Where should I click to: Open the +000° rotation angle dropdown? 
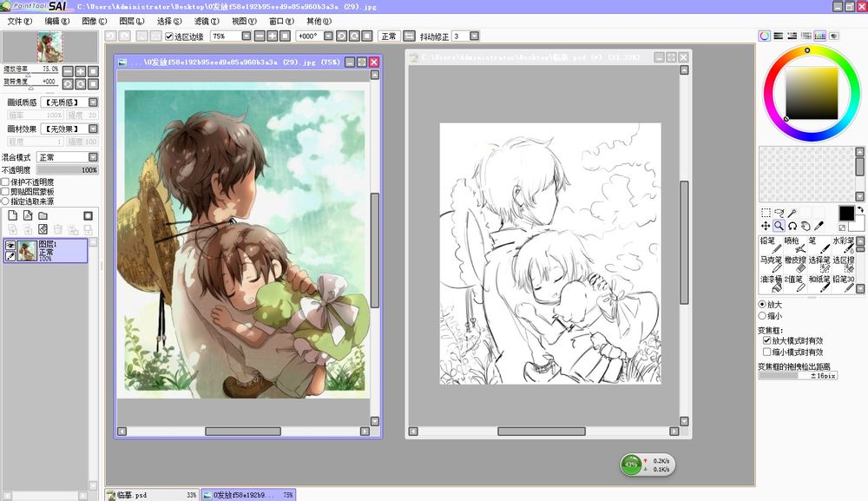tap(328, 36)
